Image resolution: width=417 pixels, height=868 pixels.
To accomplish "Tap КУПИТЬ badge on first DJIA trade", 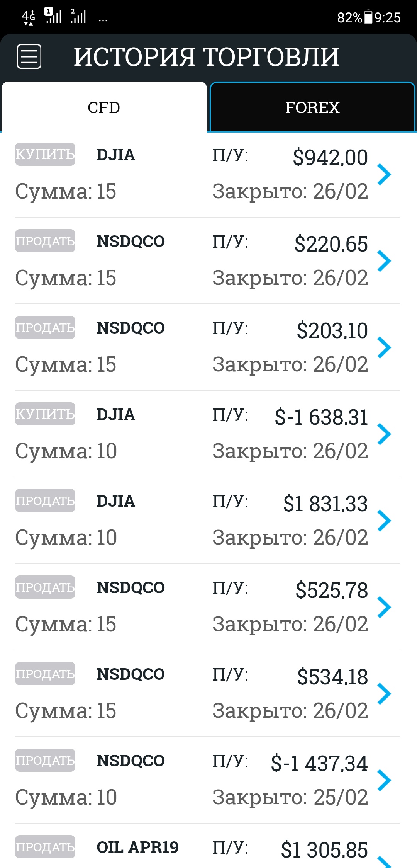I will [45, 154].
